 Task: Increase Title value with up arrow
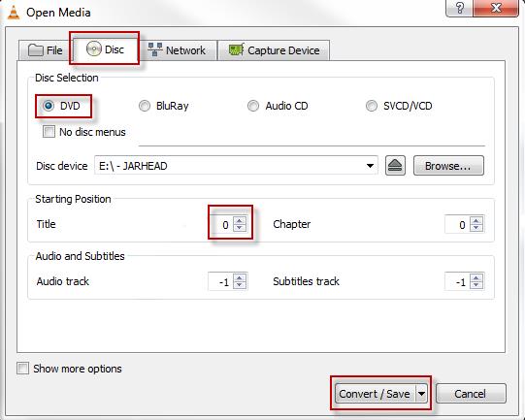coord(240,220)
